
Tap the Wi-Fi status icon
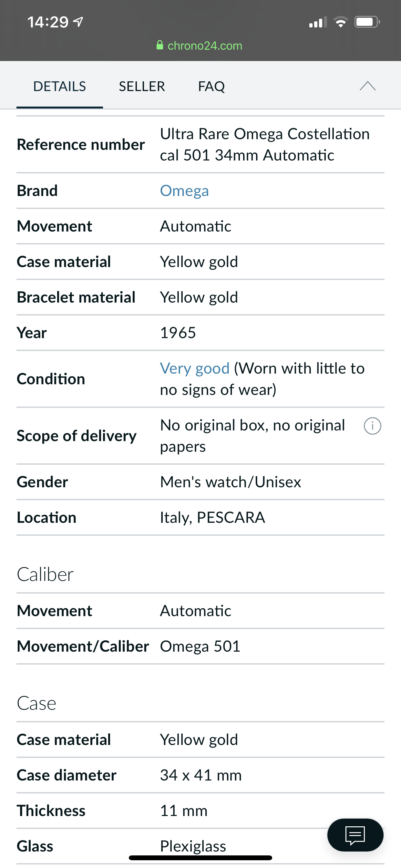340,22
